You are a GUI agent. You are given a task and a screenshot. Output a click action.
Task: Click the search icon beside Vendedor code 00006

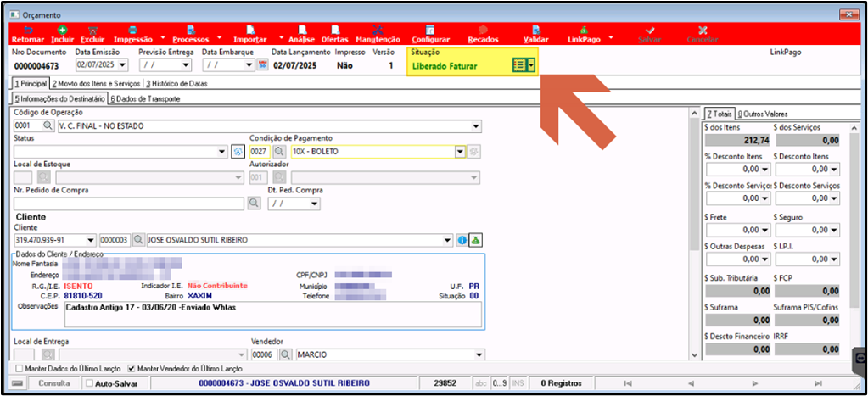(x=286, y=354)
